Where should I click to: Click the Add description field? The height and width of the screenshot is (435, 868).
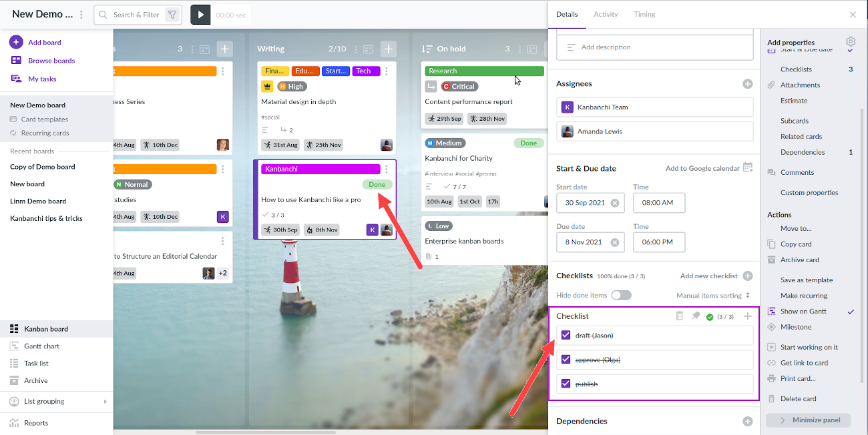[654, 47]
